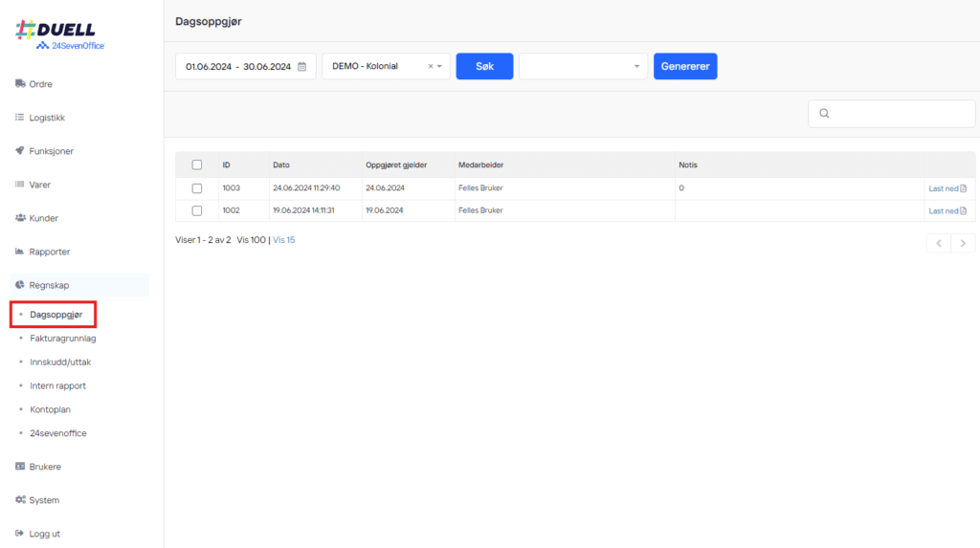980x548 pixels.
Task: Click download file icon for row 1002
Action: (x=963, y=210)
